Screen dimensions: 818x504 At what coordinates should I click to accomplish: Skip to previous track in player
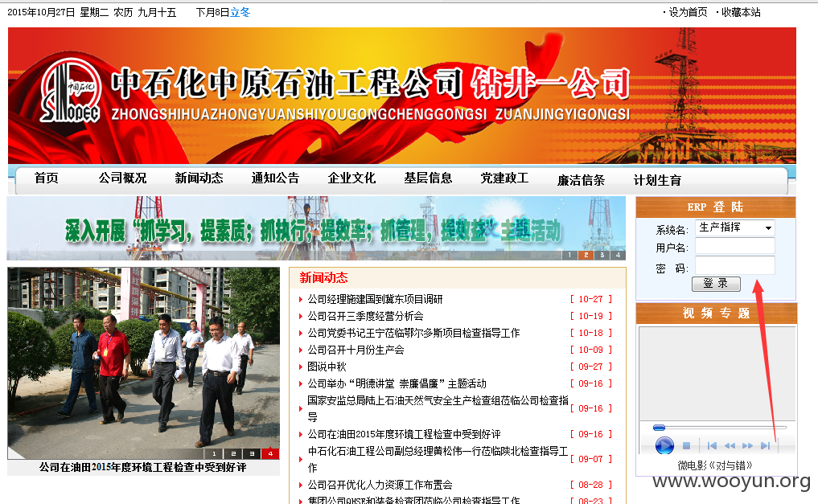[x=712, y=445]
